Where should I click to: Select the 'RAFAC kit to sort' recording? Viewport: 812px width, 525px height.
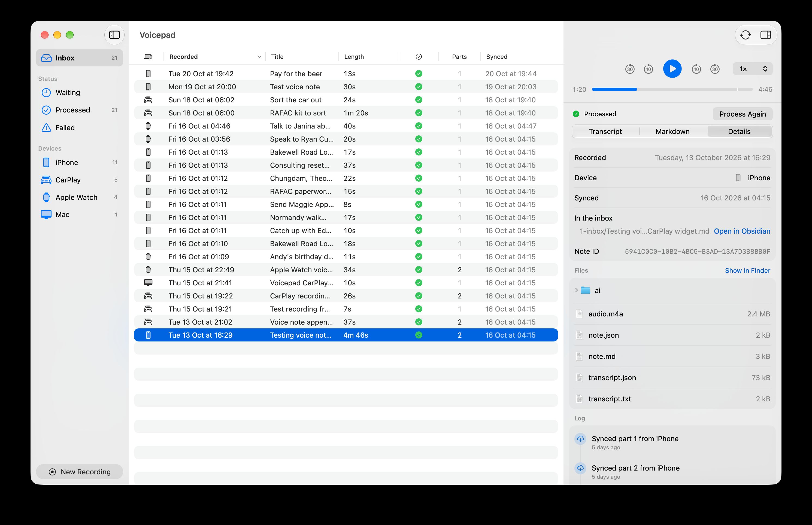pyautogui.click(x=346, y=113)
